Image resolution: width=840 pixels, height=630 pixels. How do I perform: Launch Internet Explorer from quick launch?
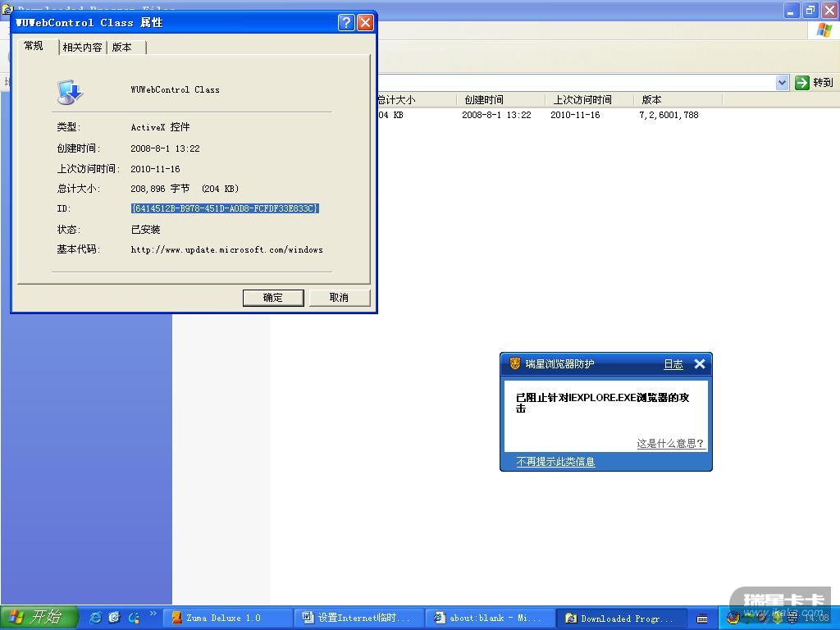click(95, 618)
